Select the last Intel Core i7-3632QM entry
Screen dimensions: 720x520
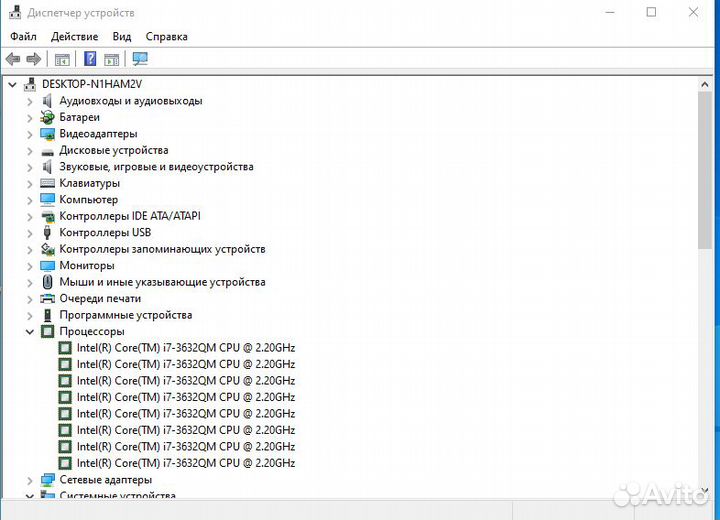186,463
